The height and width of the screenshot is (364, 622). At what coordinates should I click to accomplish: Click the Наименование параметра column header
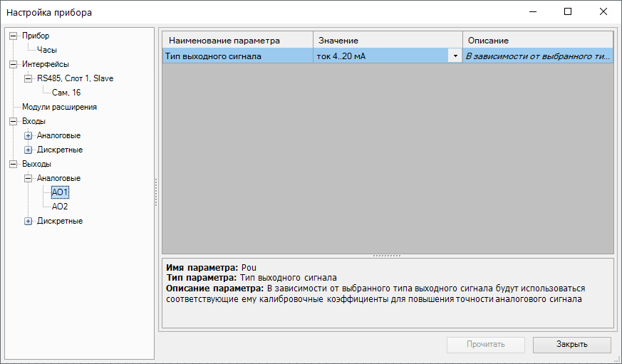237,41
